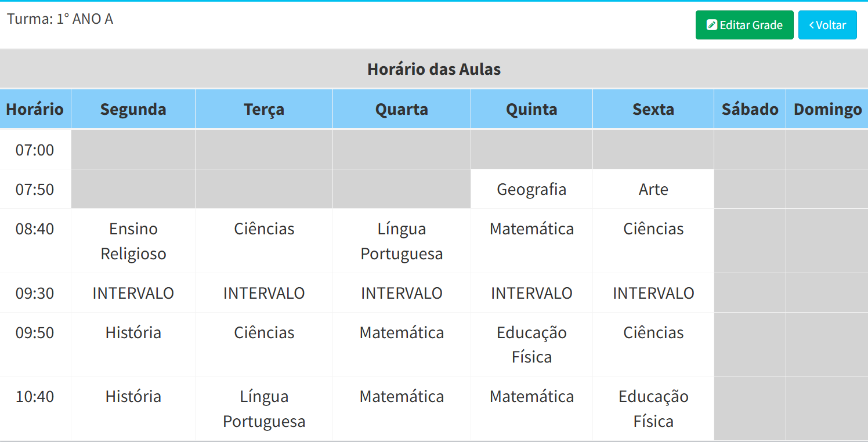Click the Horário das Aulas title bar
This screenshot has height=442, width=868.
pos(434,69)
